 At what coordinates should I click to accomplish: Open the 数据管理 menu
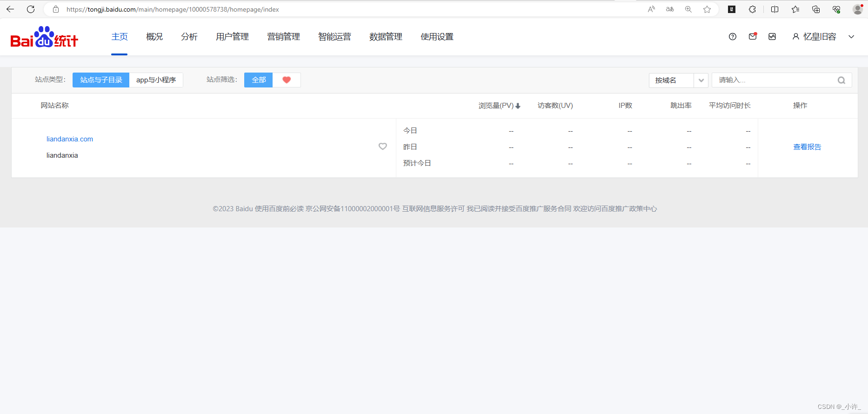[386, 37]
